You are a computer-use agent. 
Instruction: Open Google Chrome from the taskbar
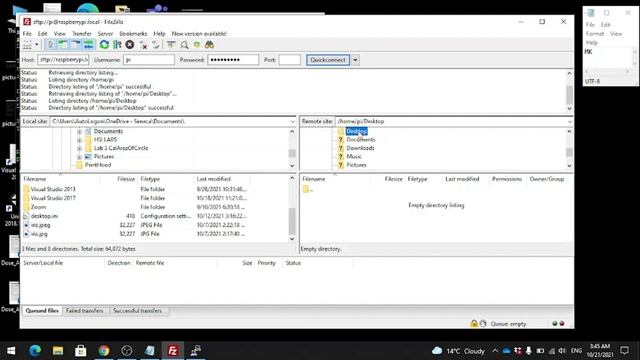[104, 351]
